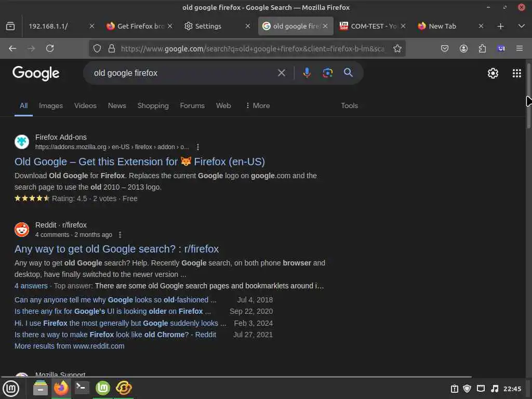Open the file manager in the taskbar
532x399 pixels.
(x=41, y=388)
